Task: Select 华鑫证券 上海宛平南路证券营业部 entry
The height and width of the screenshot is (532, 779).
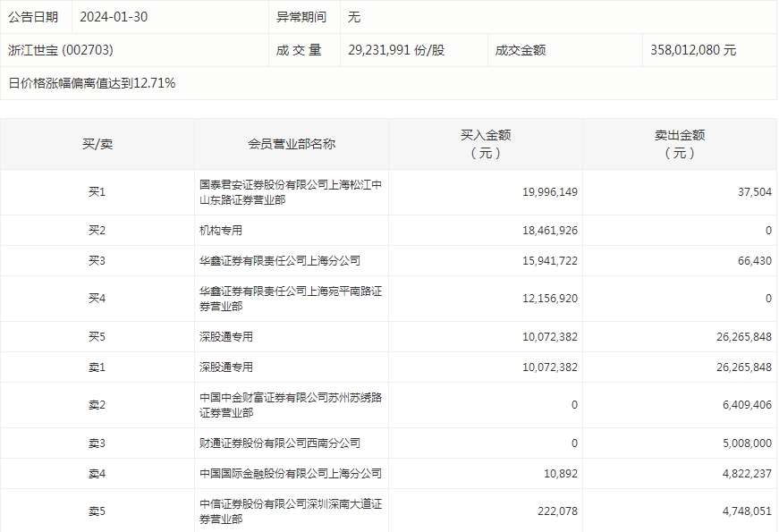Action: 291,299
